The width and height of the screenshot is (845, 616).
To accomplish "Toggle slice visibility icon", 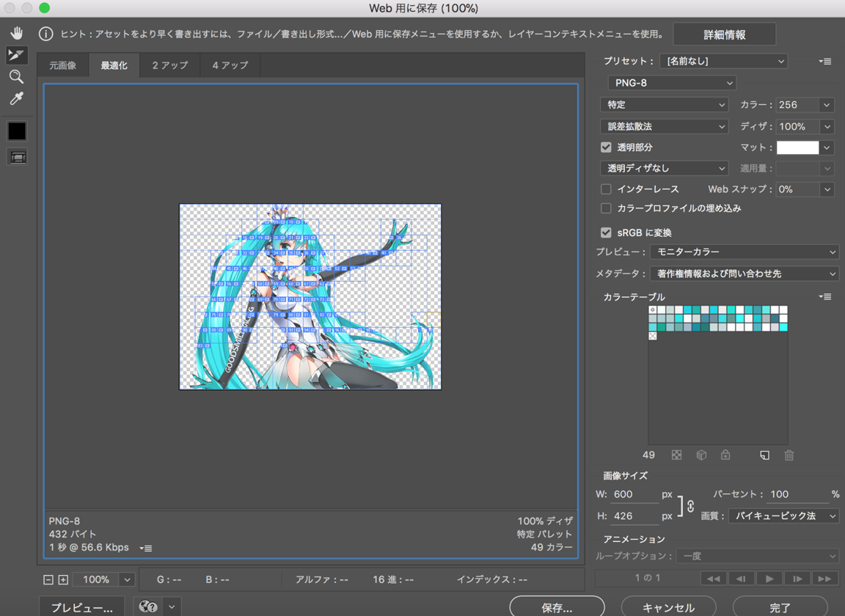I will tap(18, 158).
